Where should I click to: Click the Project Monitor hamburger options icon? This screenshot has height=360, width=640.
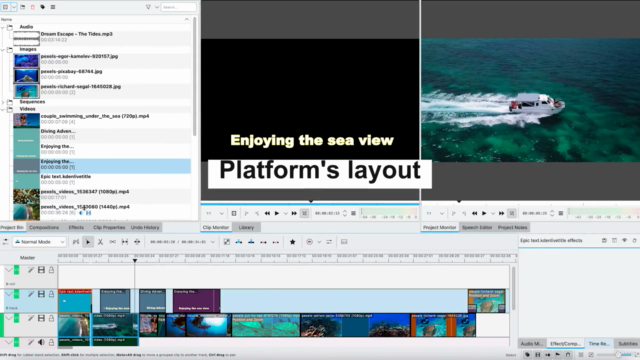[561, 213]
